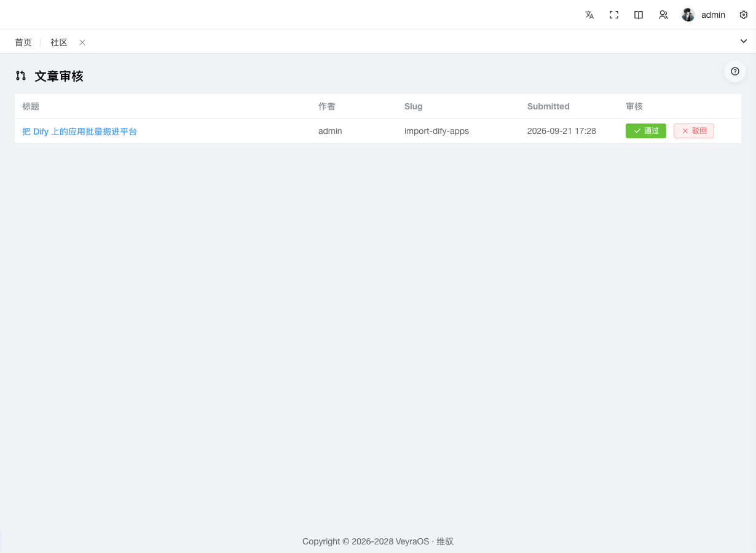Select the author cell admin in table
This screenshot has height=553, width=756.
(x=330, y=131)
